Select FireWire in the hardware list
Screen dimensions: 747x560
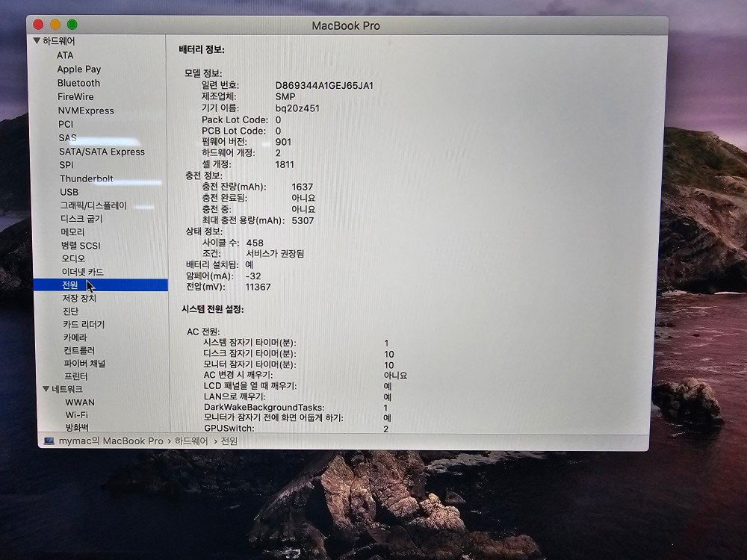75,96
